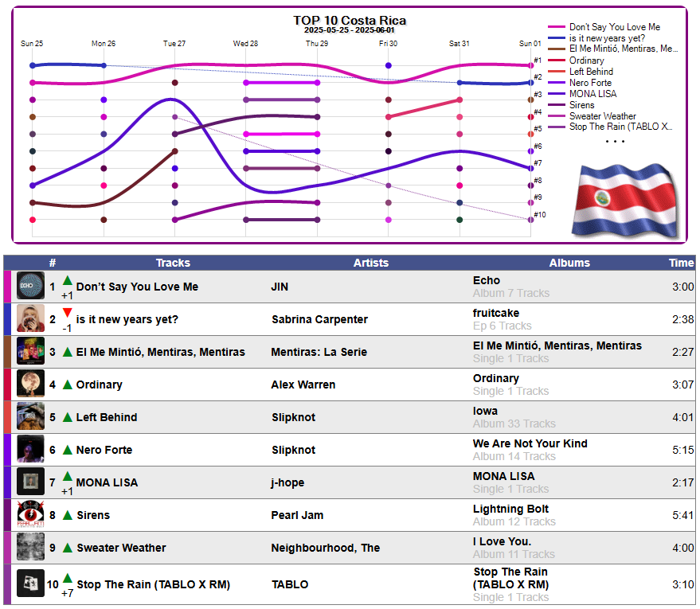Open artist Alex Warren
The width and height of the screenshot is (700, 609).
click(303, 385)
